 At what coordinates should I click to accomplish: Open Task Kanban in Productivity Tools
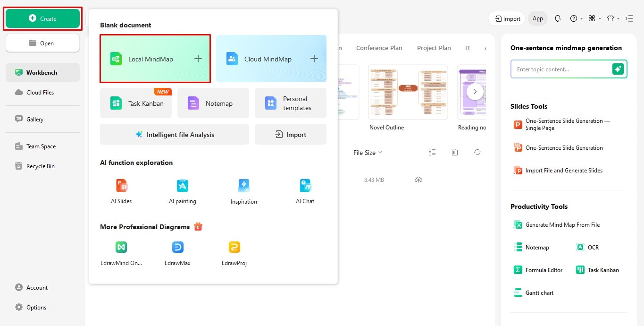tap(598, 270)
